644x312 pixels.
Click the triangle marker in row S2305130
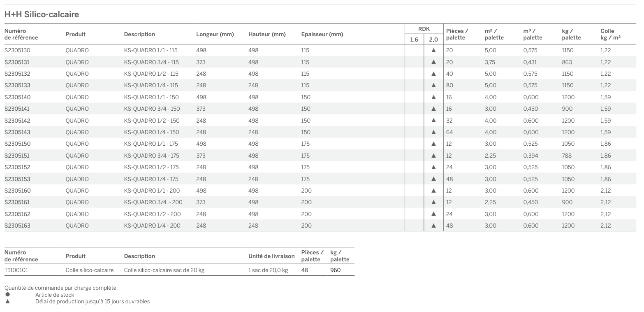433,50
